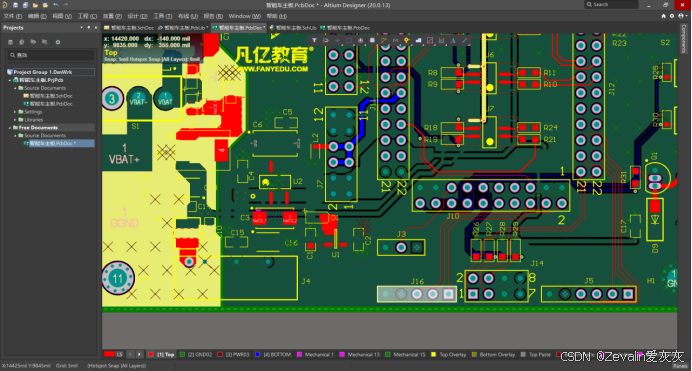Open the 设计 (D) menu
The height and width of the screenshot is (371, 692).
pyautogui.click(x=138, y=16)
